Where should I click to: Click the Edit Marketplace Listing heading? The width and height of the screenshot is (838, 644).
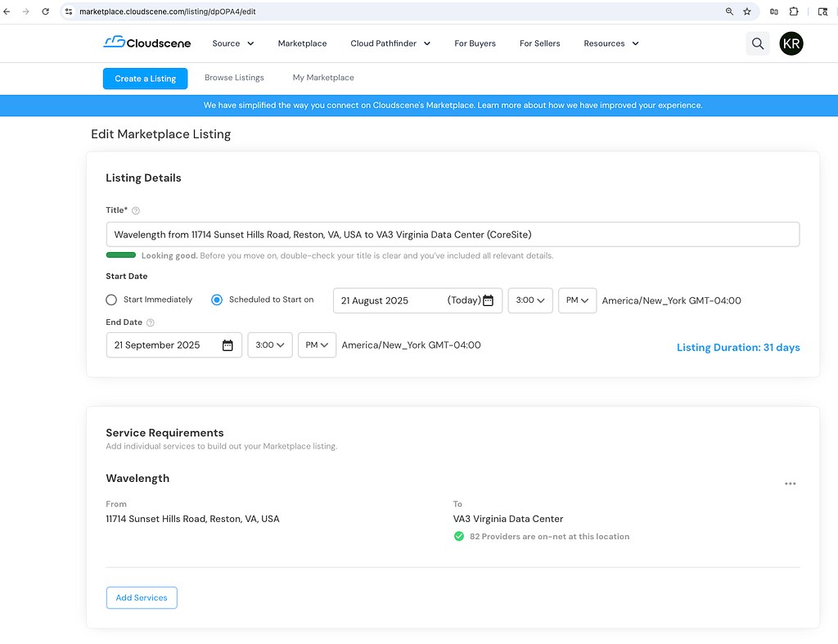(x=161, y=134)
